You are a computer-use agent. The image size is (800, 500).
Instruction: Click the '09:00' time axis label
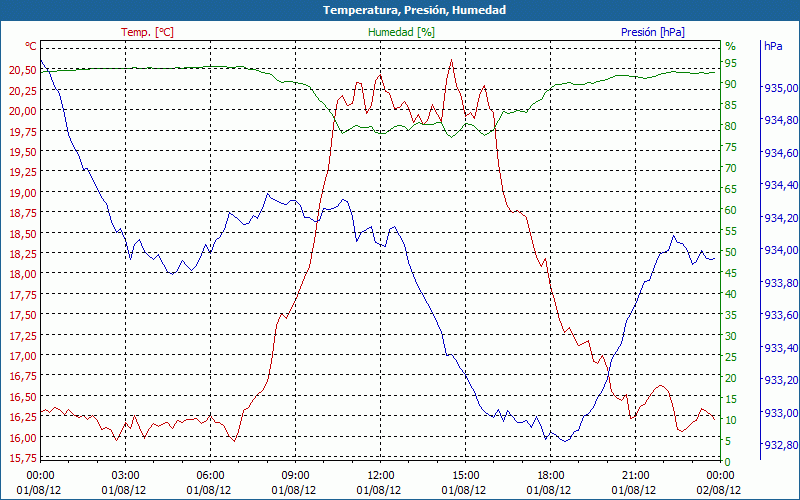point(295,476)
